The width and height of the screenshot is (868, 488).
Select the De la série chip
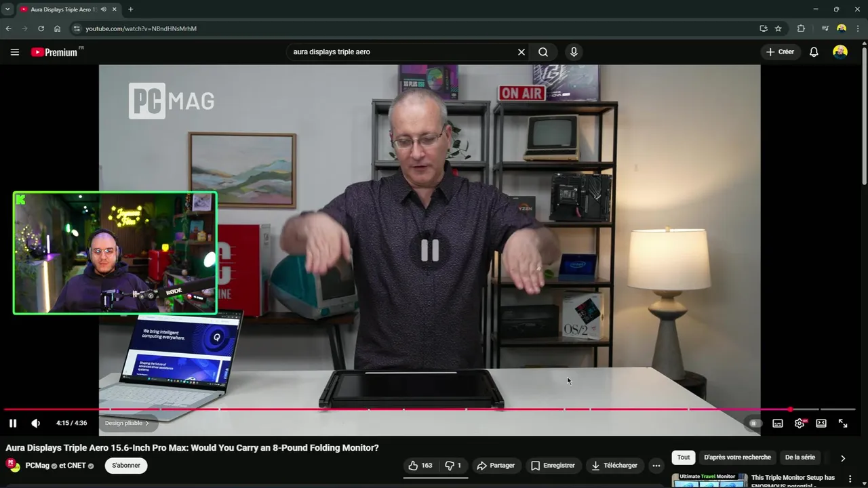pos(800,457)
